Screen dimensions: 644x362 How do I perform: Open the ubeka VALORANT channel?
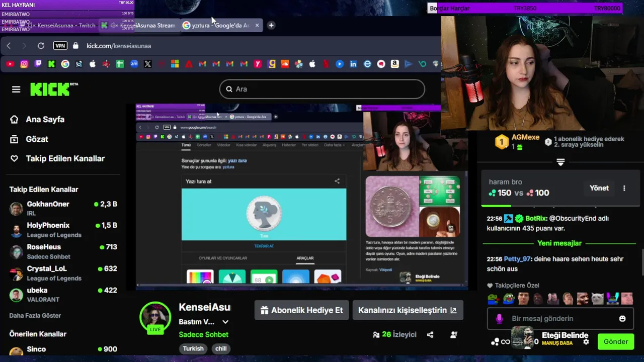63,295
